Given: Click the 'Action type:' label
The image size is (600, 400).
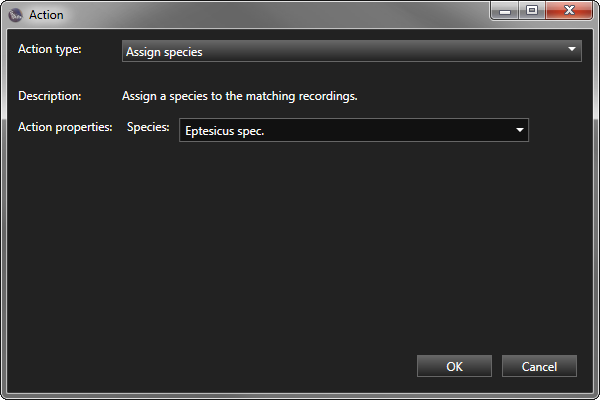Looking at the screenshot, I should (50, 49).
